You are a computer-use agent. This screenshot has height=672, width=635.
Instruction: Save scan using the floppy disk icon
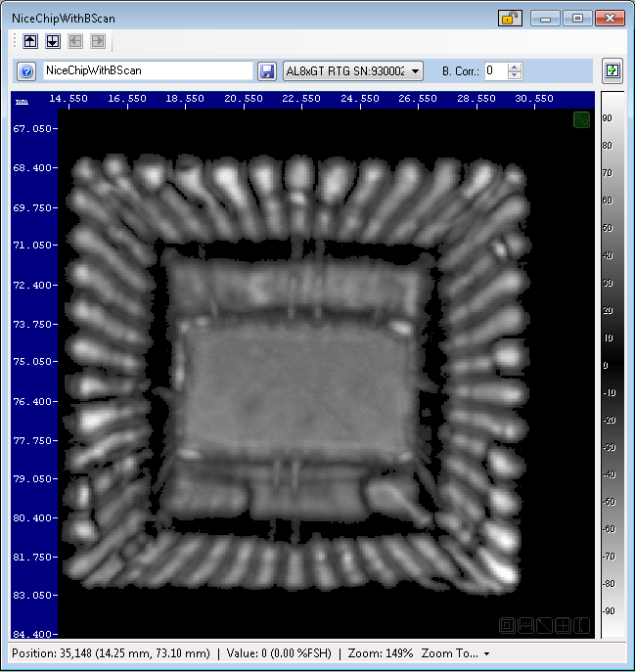click(x=266, y=71)
